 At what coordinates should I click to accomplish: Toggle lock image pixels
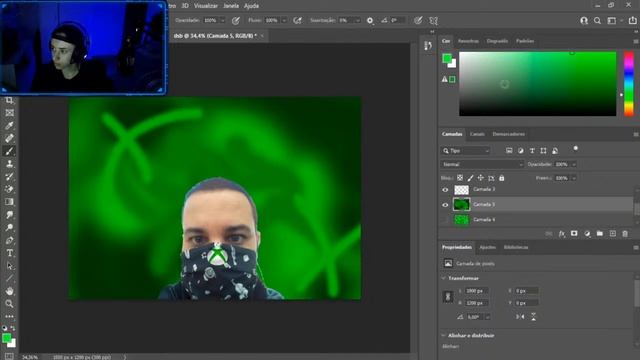pyautogui.click(x=470, y=178)
